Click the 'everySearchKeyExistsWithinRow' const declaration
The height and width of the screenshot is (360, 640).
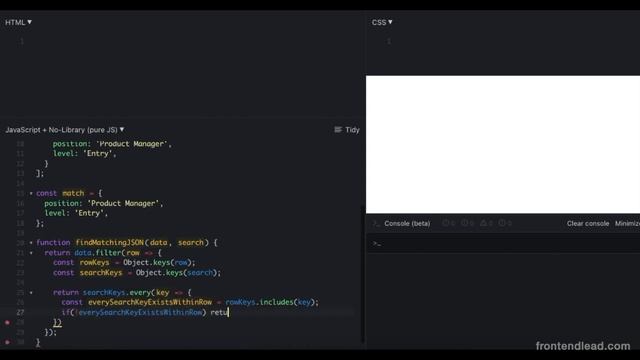coord(150,302)
